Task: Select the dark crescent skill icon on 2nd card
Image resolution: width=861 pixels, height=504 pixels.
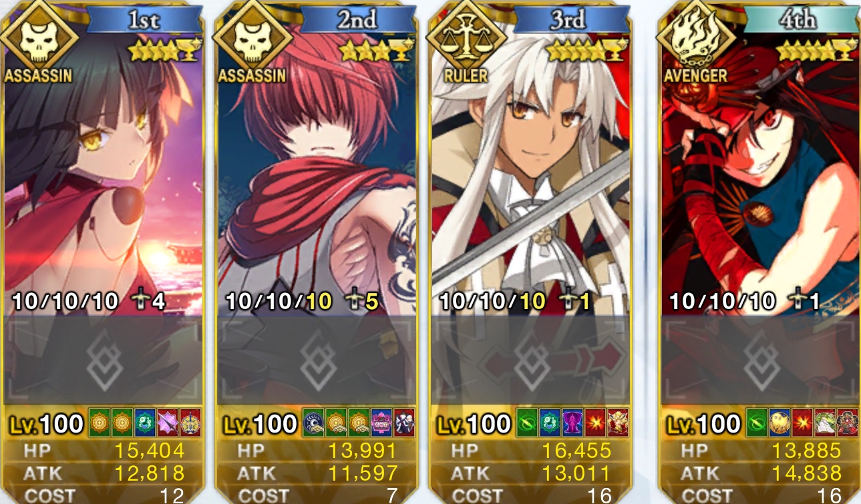Action: (313, 422)
